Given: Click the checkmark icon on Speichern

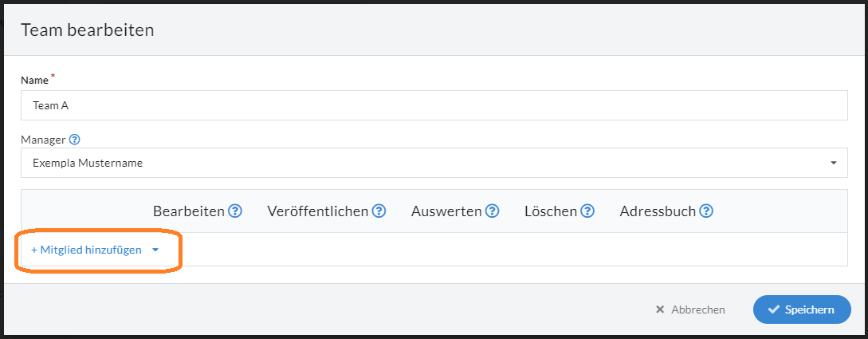Looking at the screenshot, I should 774,309.
